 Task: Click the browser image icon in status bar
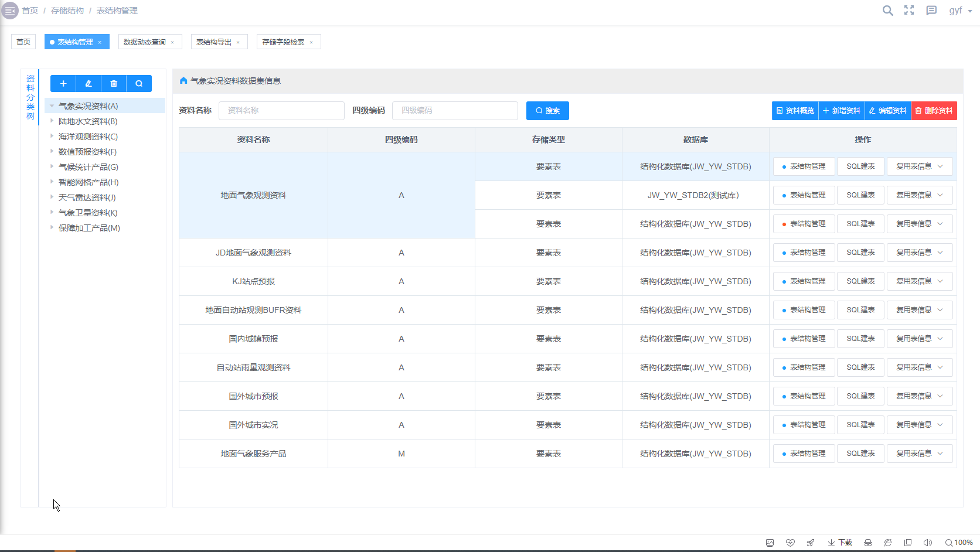[x=770, y=543]
